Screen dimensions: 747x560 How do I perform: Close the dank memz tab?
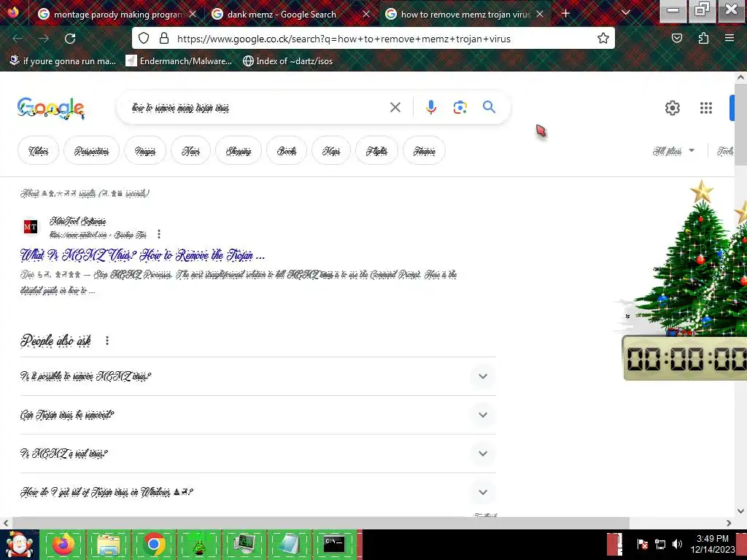point(366,15)
